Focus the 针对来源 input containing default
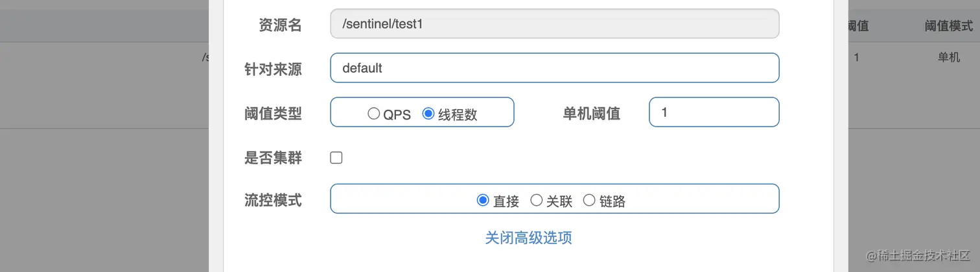This screenshot has width=980, height=272. [x=554, y=68]
